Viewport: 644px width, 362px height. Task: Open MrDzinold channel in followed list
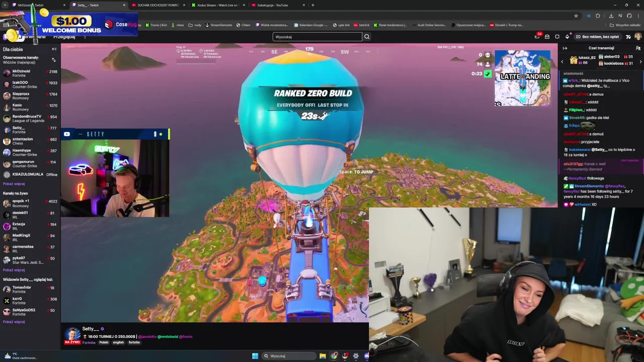point(30,73)
